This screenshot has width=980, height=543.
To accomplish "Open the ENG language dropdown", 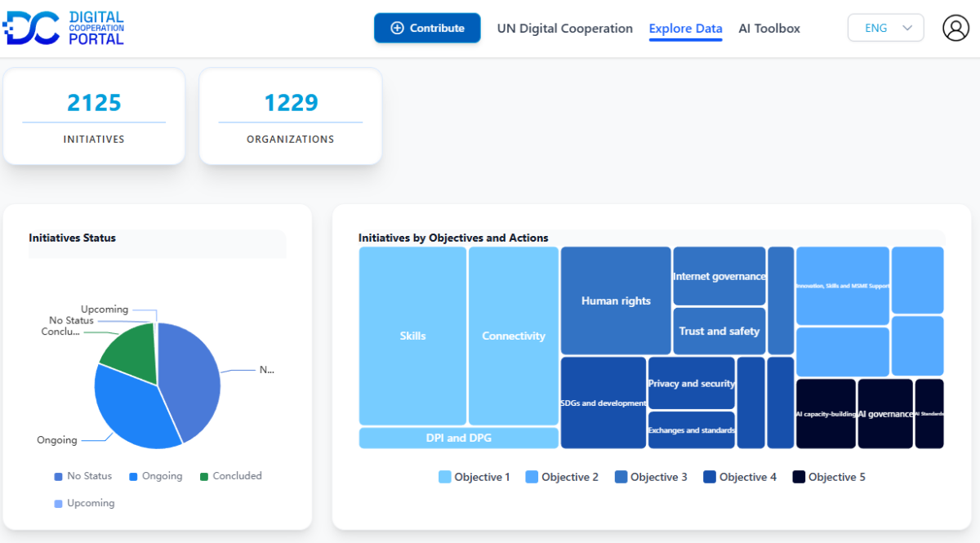I will point(886,28).
